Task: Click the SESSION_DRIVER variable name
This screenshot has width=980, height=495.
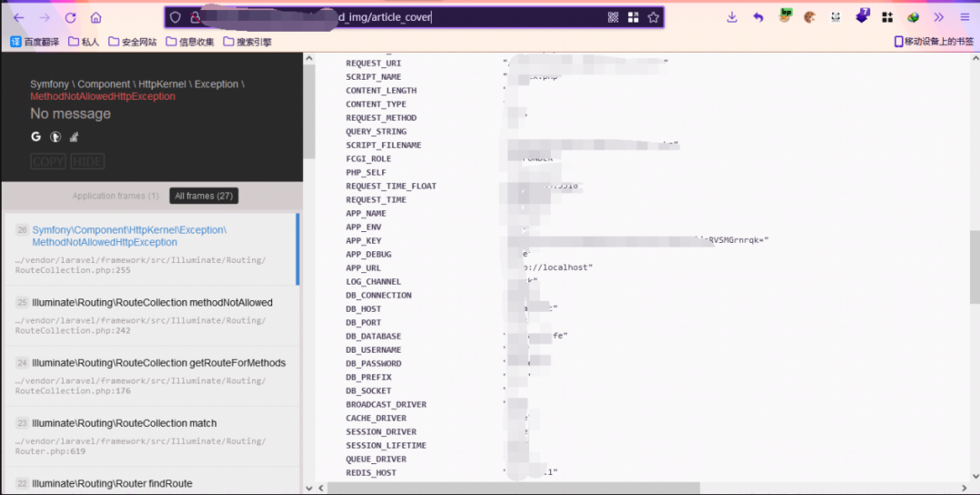Action: coord(380,432)
